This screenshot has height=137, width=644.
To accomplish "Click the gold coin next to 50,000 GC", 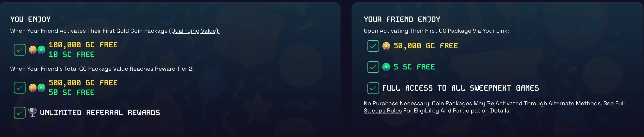I will [386, 46].
